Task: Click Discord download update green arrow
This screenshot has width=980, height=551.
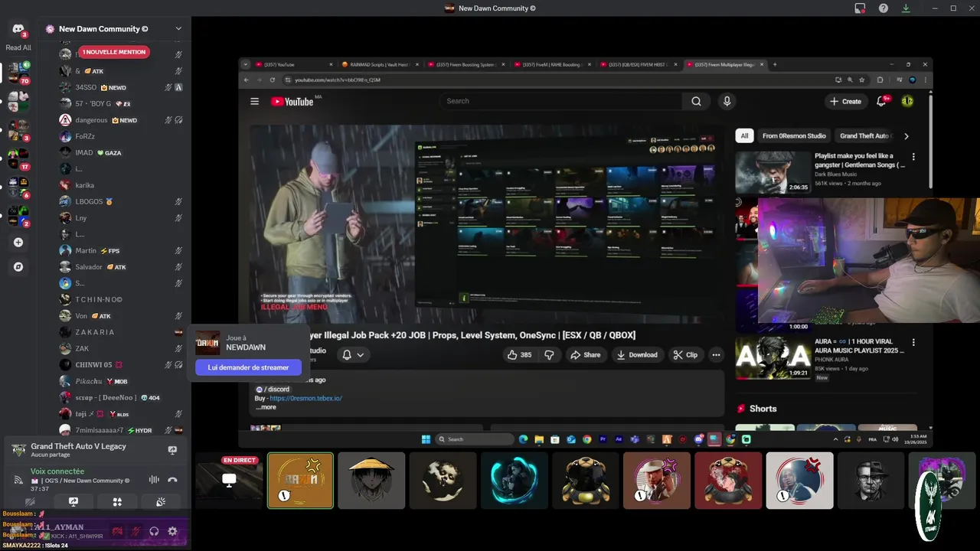Action: 906,8
